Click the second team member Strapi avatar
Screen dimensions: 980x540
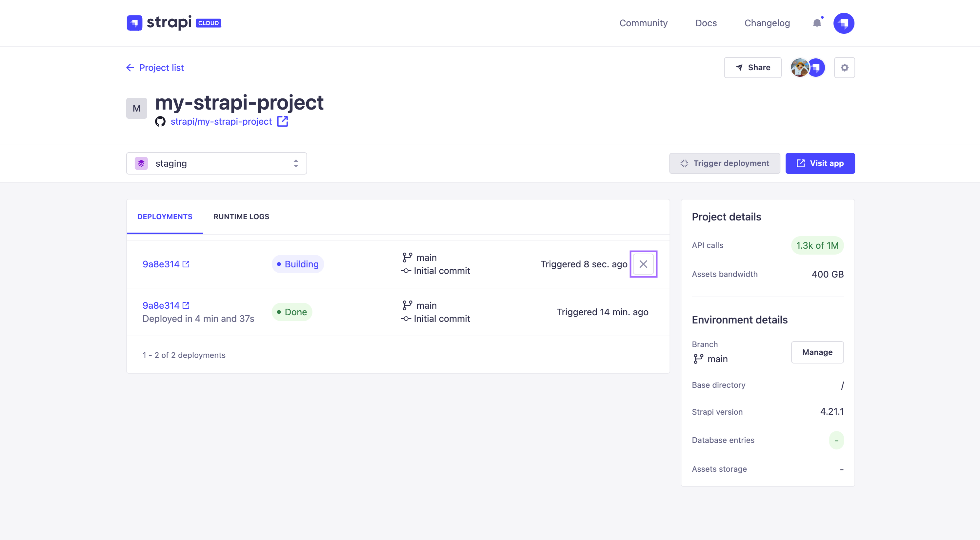pyautogui.click(x=816, y=67)
